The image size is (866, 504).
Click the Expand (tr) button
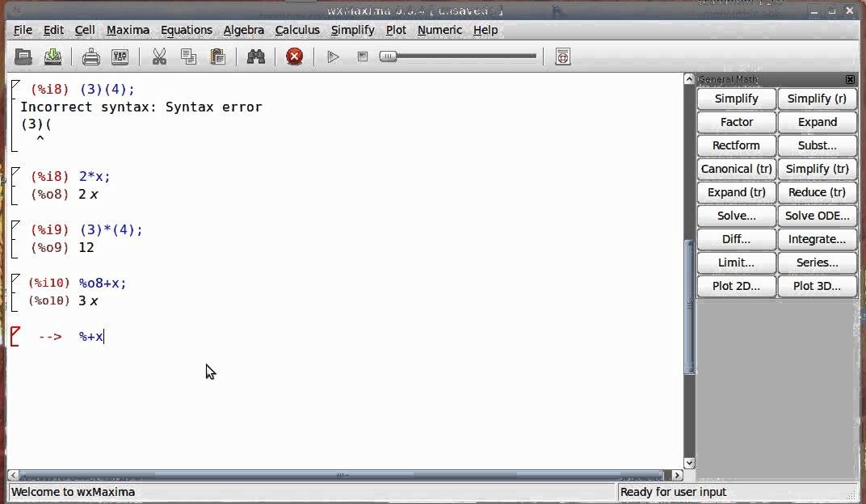pos(736,192)
